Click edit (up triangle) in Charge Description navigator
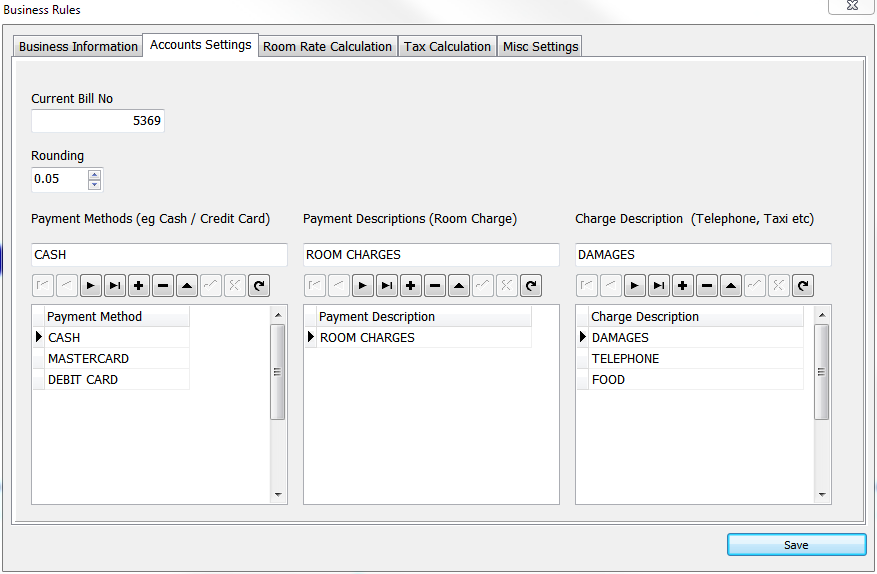Viewport: 877px width, 574px height. point(731,286)
